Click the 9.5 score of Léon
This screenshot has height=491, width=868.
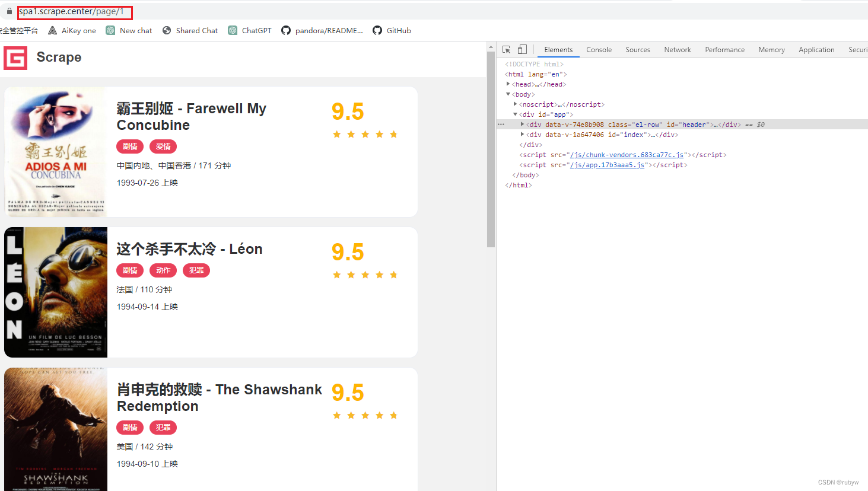pos(348,252)
